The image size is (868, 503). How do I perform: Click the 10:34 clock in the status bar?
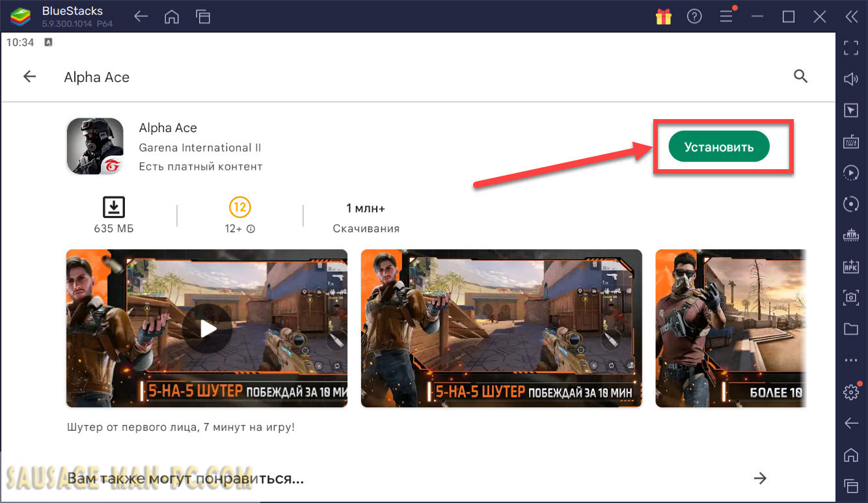pyautogui.click(x=20, y=42)
